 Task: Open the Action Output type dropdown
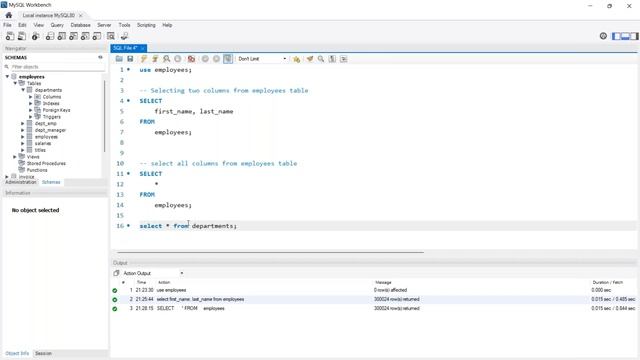click(x=153, y=273)
